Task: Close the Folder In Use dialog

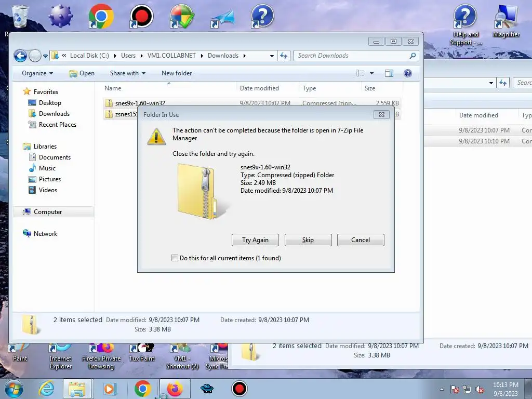Action: pyautogui.click(x=381, y=115)
